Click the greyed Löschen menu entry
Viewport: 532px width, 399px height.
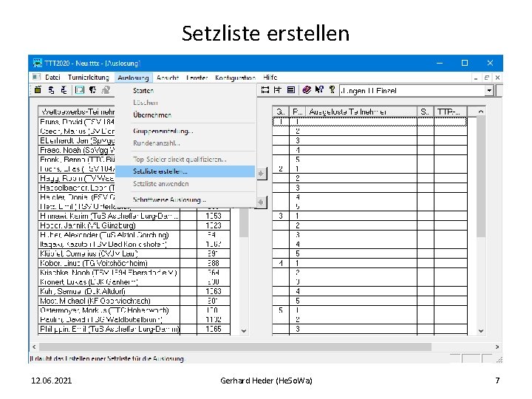click(185, 103)
